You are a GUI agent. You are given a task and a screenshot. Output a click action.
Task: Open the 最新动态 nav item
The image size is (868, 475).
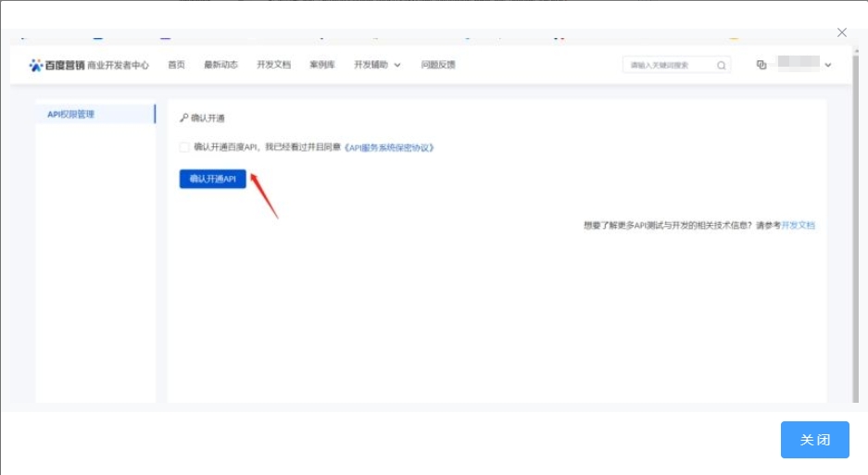click(220, 65)
